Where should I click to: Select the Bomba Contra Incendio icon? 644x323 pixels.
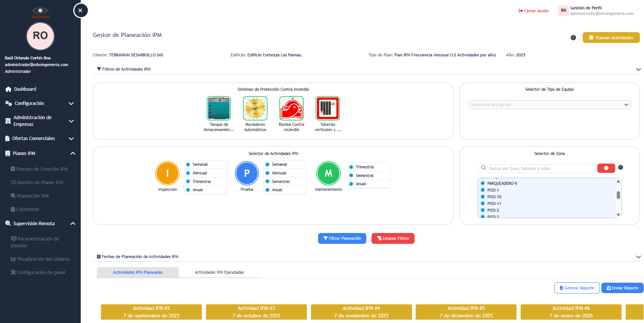click(292, 108)
